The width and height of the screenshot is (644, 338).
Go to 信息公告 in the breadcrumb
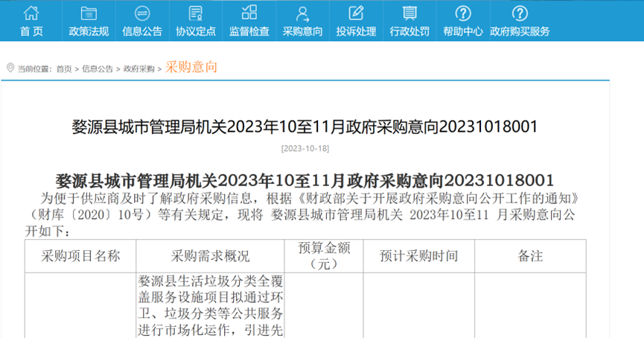coord(98,69)
